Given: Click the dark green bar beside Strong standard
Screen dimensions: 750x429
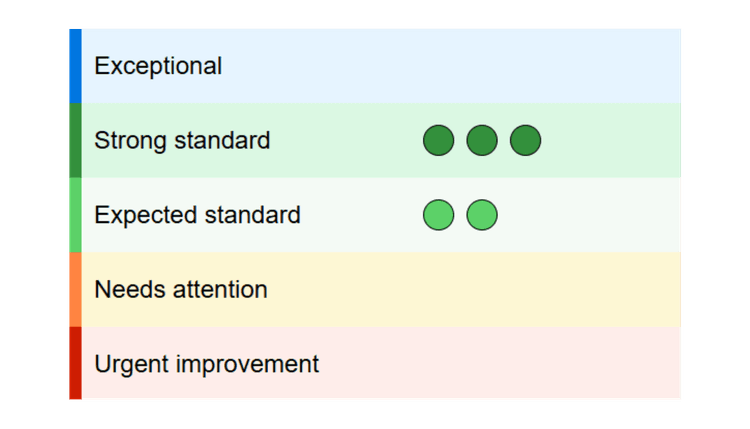Looking at the screenshot, I should [x=75, y=141].
